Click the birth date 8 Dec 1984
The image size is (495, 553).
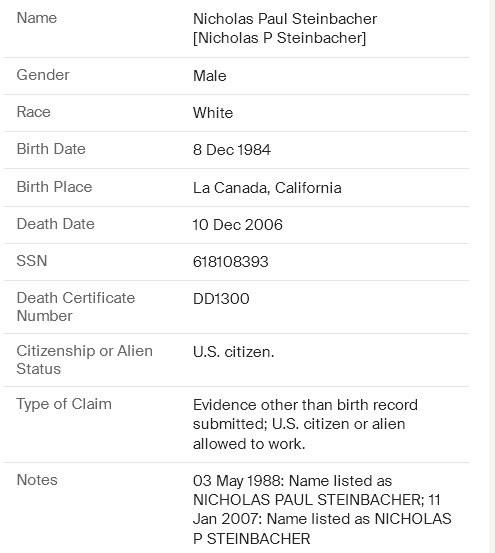232,150
